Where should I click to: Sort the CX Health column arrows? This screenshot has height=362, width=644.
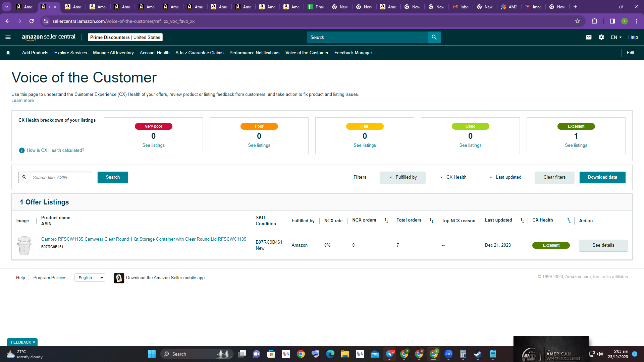tap(569, 220)
